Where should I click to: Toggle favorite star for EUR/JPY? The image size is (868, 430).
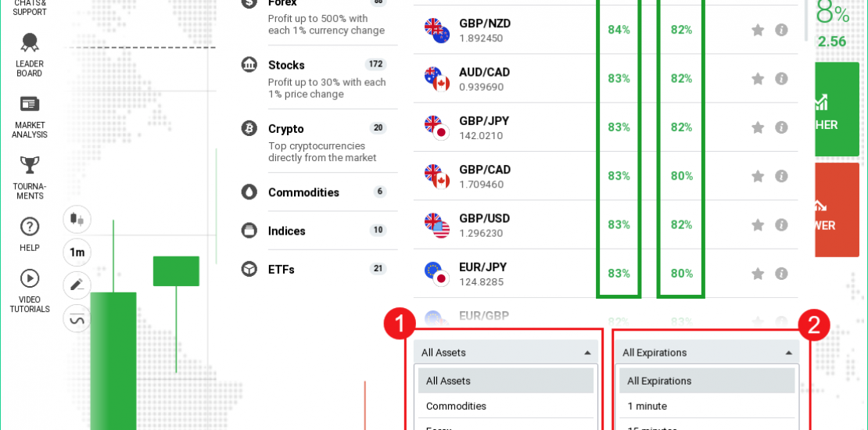coord(758,274)
